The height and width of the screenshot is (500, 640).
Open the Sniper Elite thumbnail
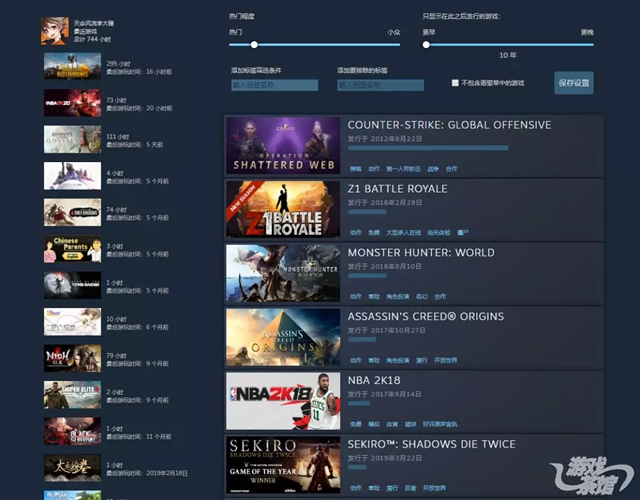tap(72, 395)
